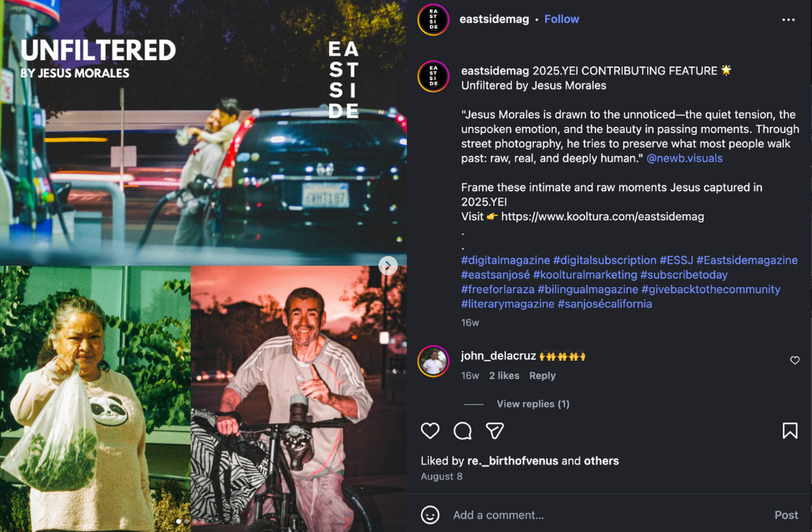Save the post with the bookmark icon
Image resolution: width=812 pixels, height=532 pixels.
[790, 431]
